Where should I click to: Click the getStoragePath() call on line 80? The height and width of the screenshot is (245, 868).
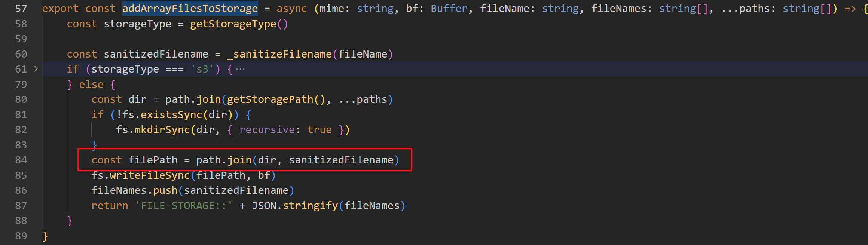point(276,99)
